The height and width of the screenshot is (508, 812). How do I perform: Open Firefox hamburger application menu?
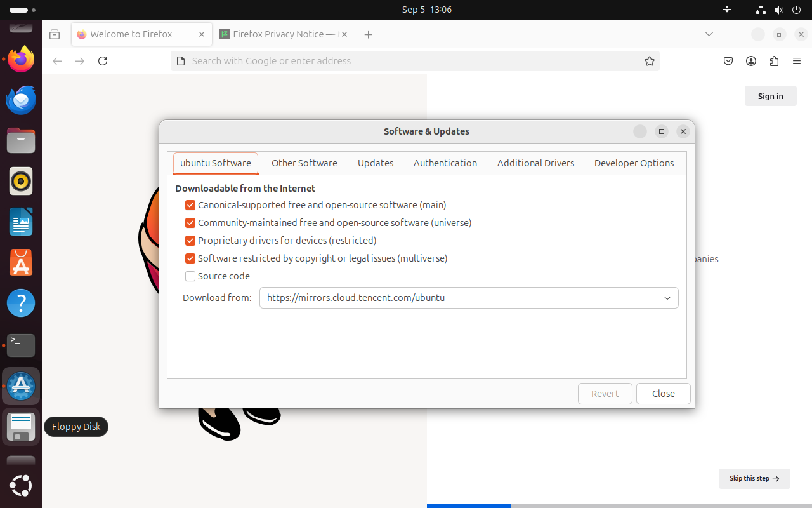(x=797, y=61)
